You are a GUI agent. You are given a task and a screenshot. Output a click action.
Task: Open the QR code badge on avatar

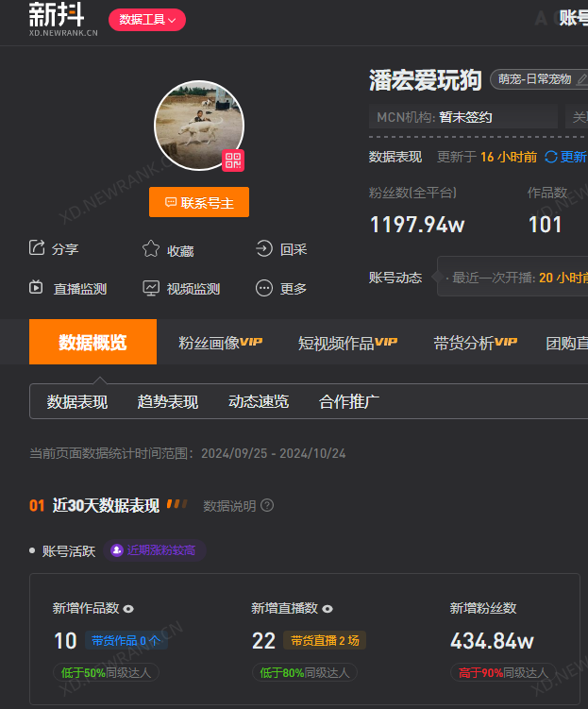tap(233, 160)
